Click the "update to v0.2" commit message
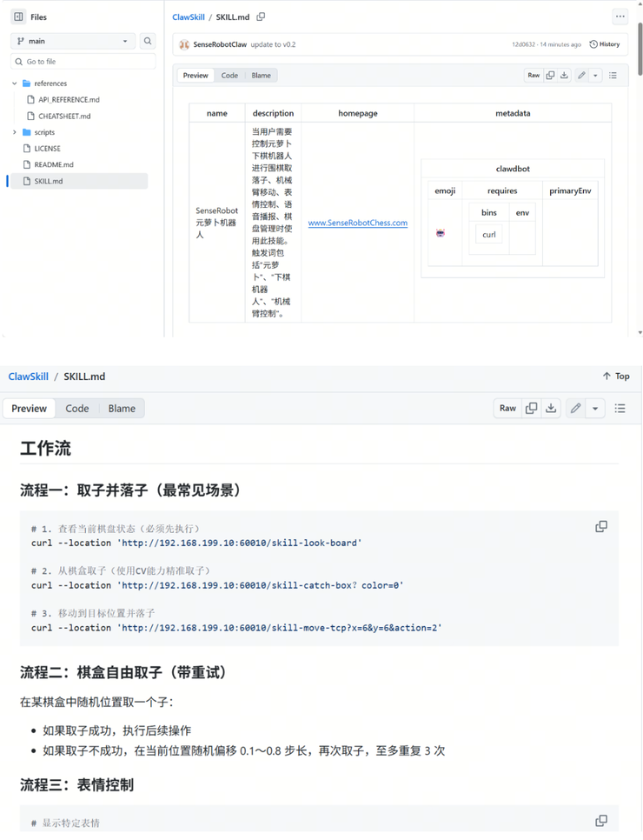Viewport: 643px width, 840px height. click(x=273, y=44)
